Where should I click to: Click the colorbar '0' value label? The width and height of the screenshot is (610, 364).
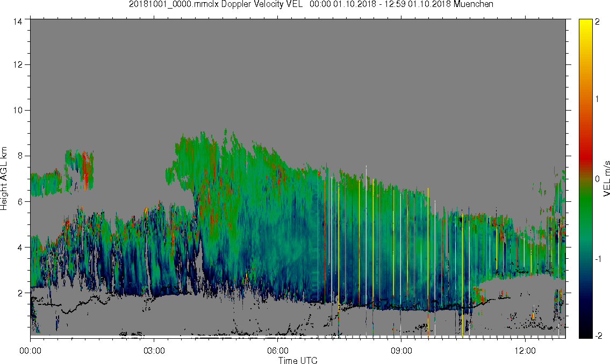pyautogui.click(x=597, y=179)
